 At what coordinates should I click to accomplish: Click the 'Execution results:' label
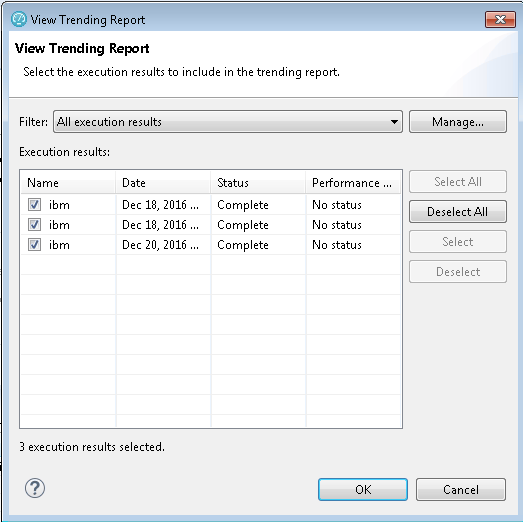(x=64, y=152)
